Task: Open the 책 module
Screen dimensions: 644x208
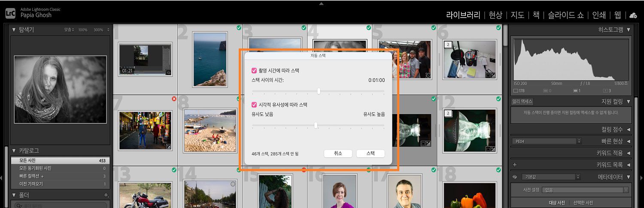Action: [x=536, y=15]
